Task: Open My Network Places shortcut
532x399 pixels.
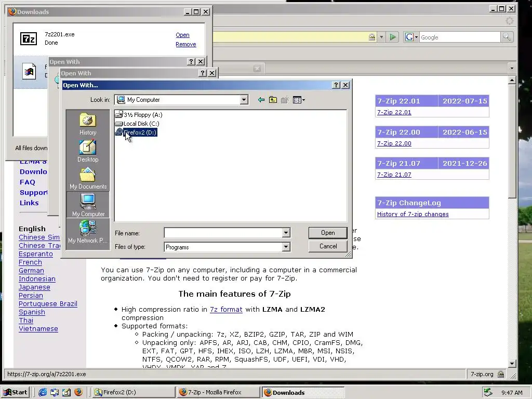Action: (88, 232)
